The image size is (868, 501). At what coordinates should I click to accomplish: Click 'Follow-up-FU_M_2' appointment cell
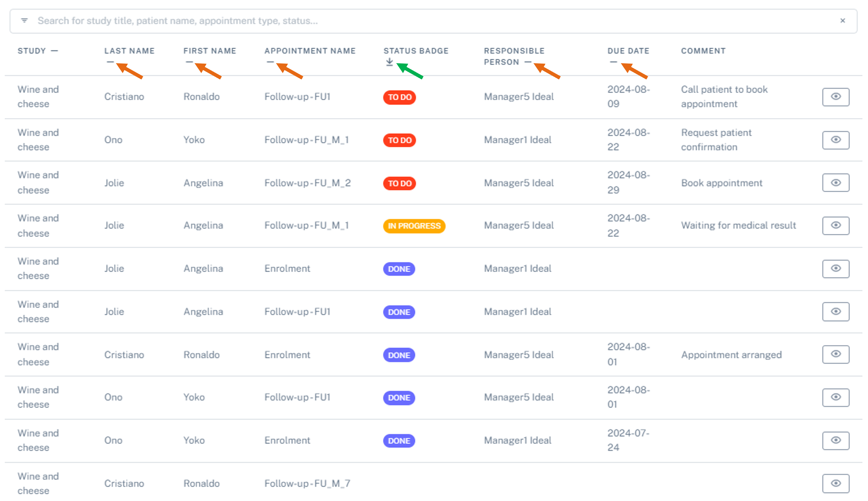click(308, 183)
